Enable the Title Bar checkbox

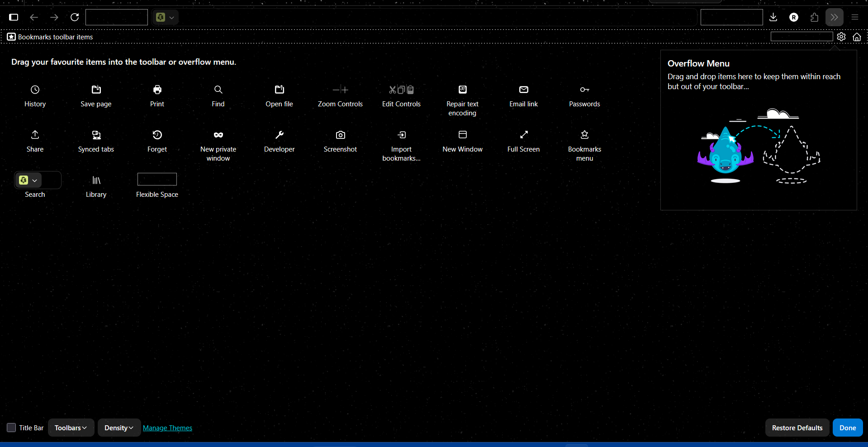click(x=11, y=428)
